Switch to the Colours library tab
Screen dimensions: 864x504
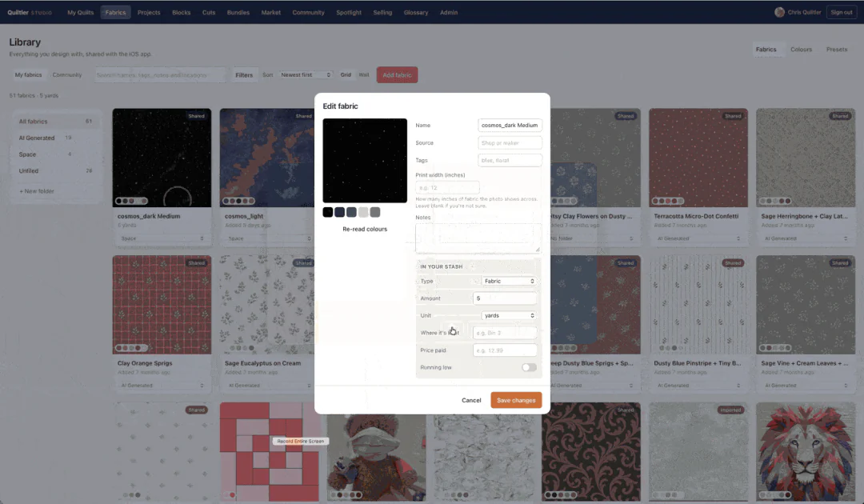(801, 50)
